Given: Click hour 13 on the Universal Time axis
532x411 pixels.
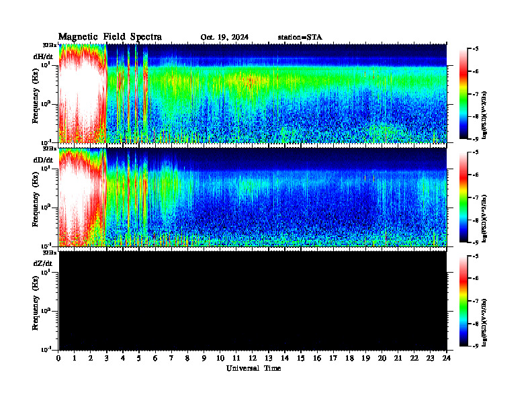Looking at the screenshot, I should (x=269, y=358).
